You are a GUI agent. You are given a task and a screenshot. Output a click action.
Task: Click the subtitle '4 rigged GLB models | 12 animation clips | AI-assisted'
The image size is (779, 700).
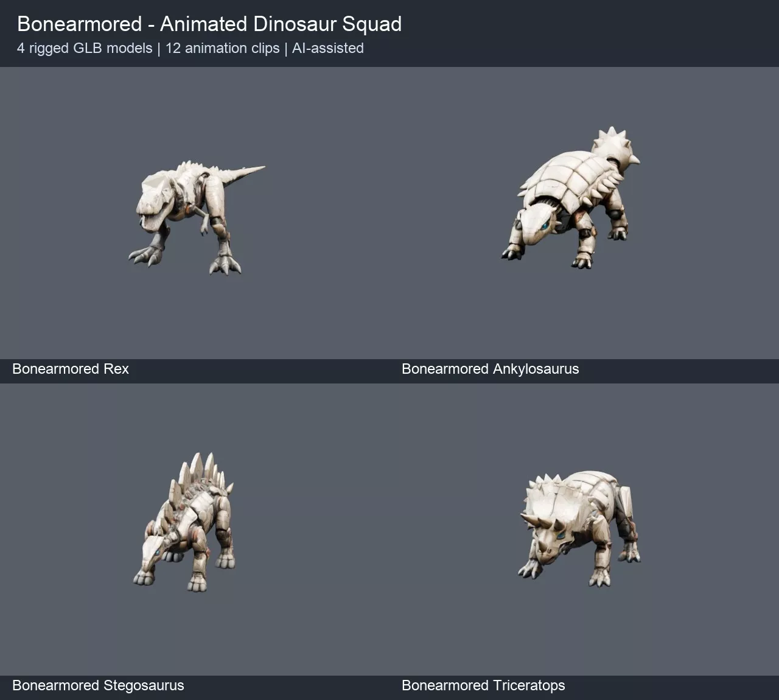pos(190,48)
